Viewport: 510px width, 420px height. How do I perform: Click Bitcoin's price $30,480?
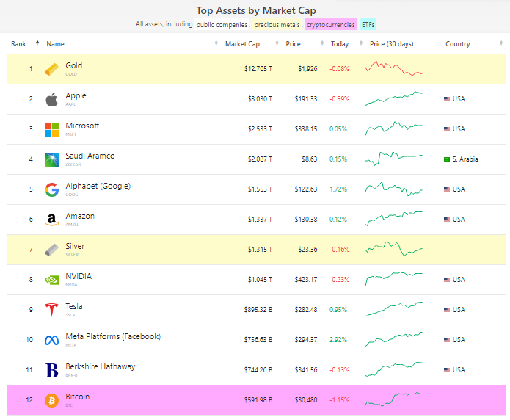click(306, 400)
